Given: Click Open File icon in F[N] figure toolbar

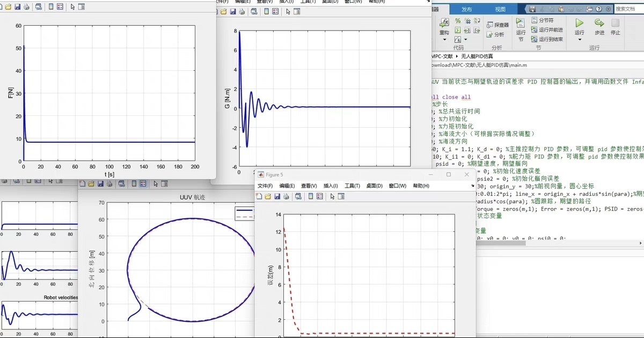Looking at the screenshot, I should tap(8, 7).
